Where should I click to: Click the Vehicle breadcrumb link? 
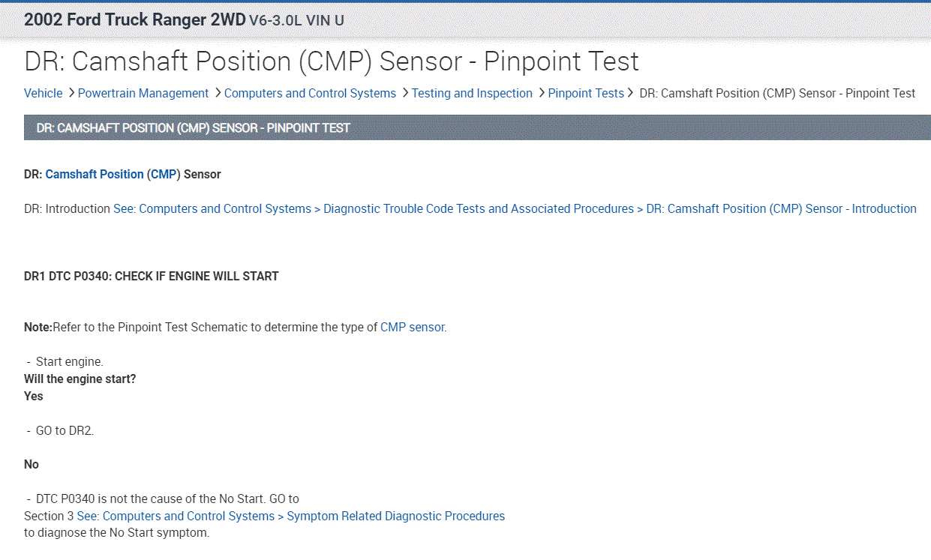click(44, 94)
